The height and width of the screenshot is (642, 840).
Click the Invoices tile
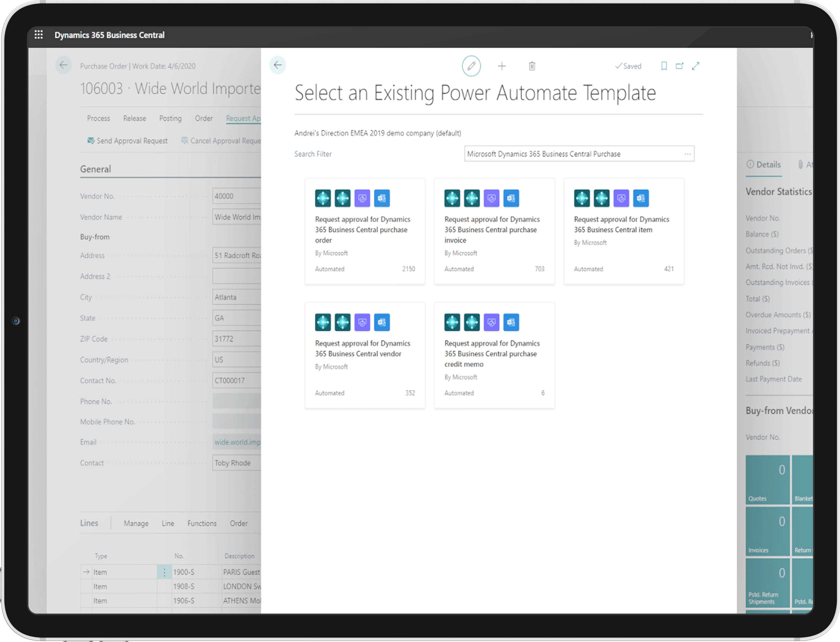(x=768, y=531)
